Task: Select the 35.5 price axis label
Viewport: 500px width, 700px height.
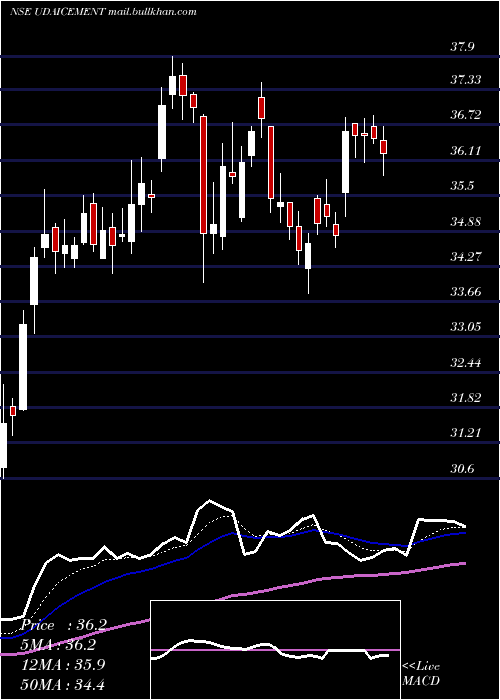Action: click(x=462, y=186)
